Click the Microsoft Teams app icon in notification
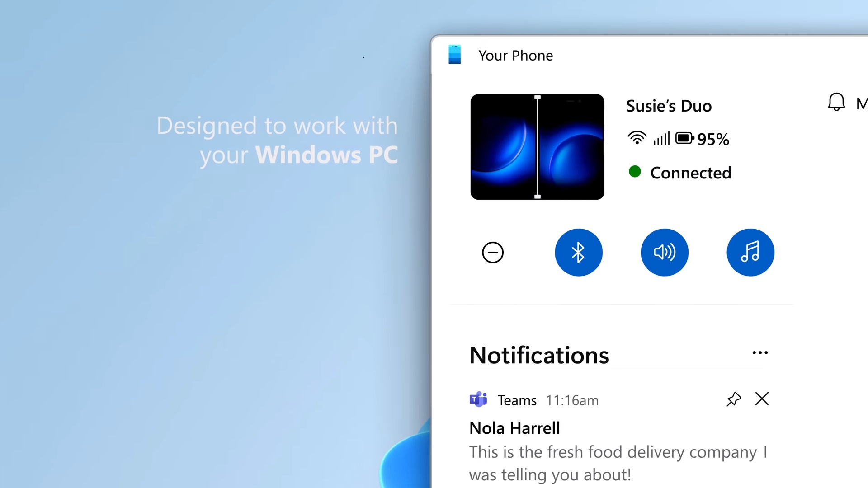 tap(479, 399)
